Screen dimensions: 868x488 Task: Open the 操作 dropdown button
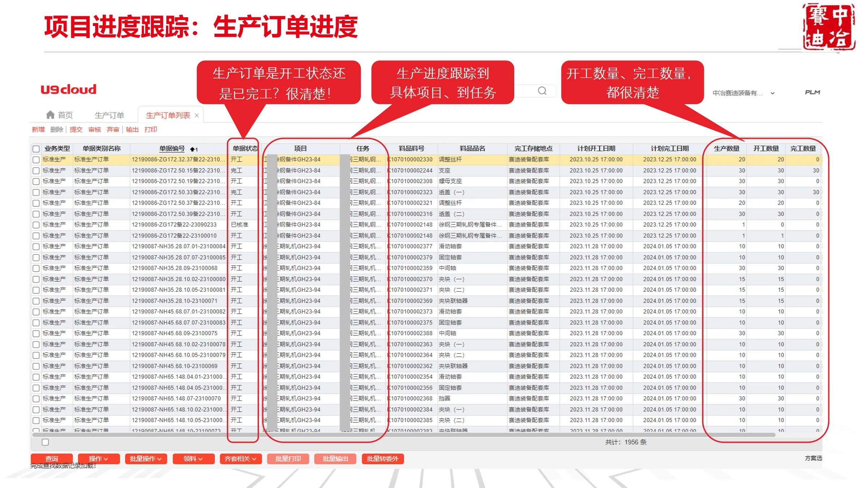tap(99, 459)
